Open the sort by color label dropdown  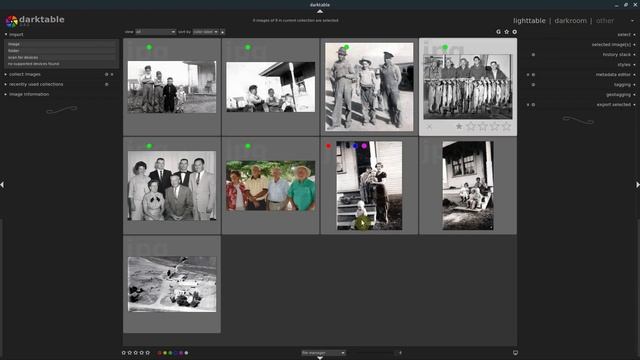205,32
